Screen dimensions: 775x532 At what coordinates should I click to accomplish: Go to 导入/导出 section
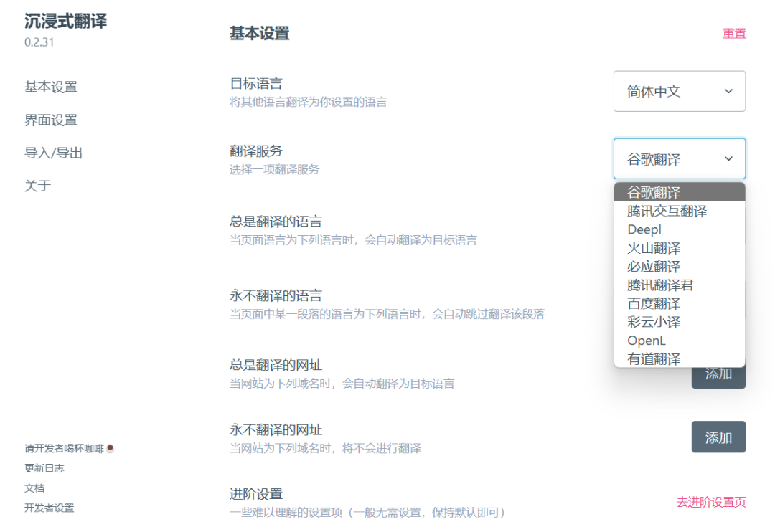[53, 153]
